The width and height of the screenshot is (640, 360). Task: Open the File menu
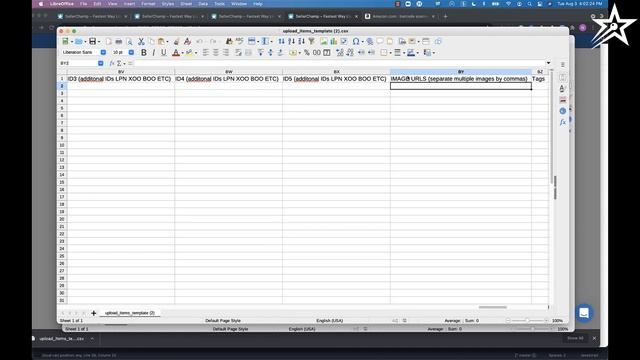(x=84, y=4)
